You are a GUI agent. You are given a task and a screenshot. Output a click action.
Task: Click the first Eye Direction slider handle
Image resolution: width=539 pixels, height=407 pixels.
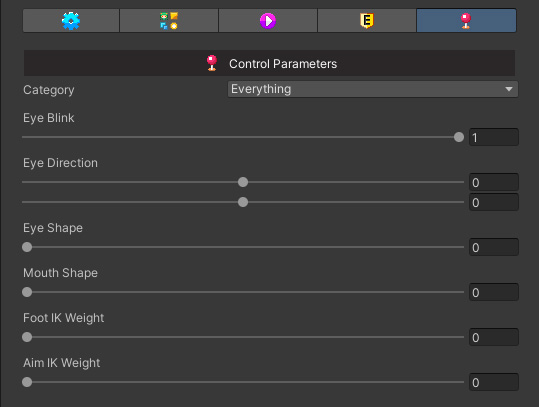(x=243, y=182)
